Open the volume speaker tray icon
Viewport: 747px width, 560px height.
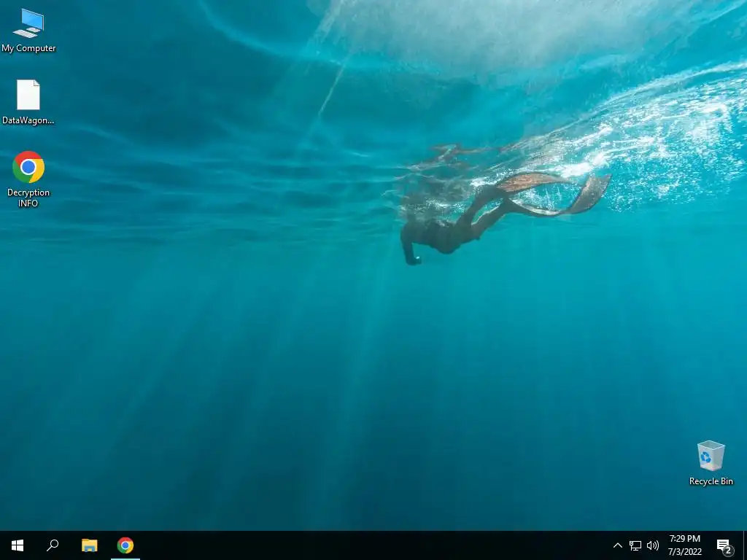point(653,545)
